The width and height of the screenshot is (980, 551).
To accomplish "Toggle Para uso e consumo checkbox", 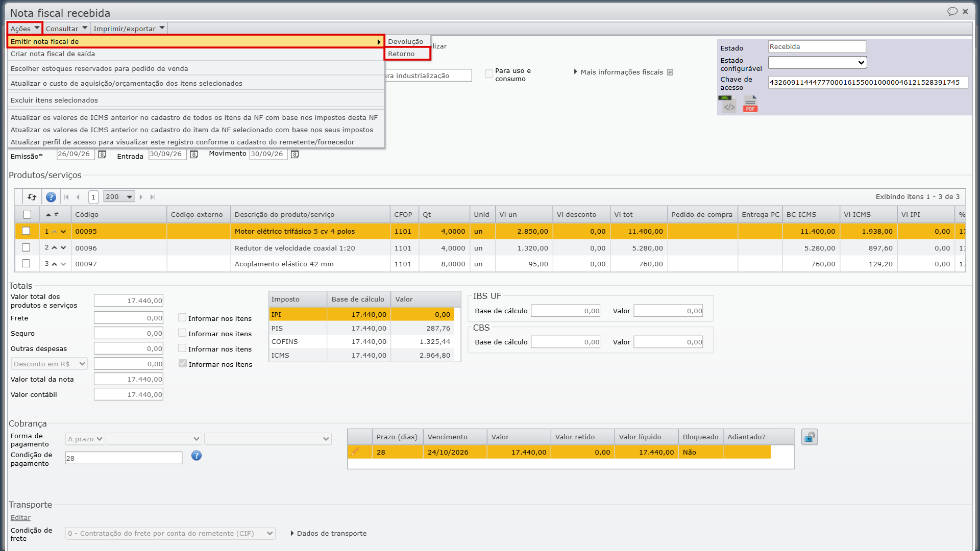I will click(x=489, y=73).
